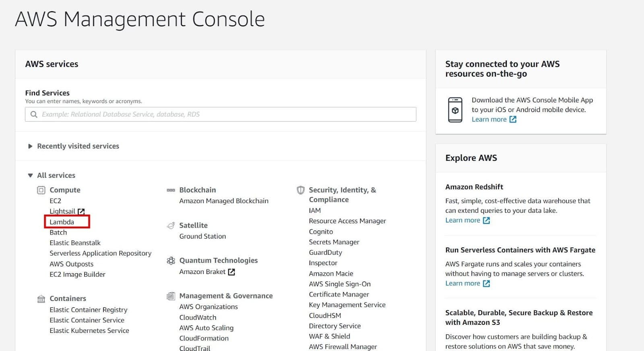Click the Compute category chip icon
This screenshot has height=351, width=644.
pos(41,190)
